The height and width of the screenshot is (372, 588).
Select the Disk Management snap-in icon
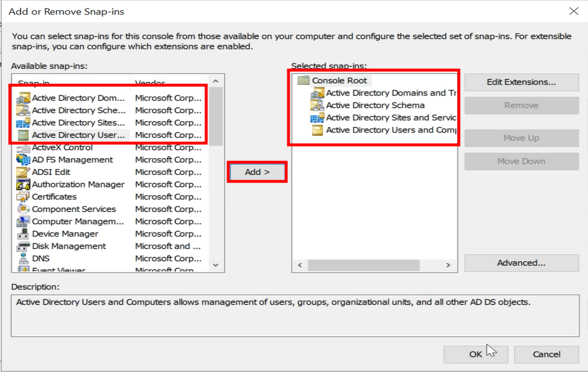[23, 246]
